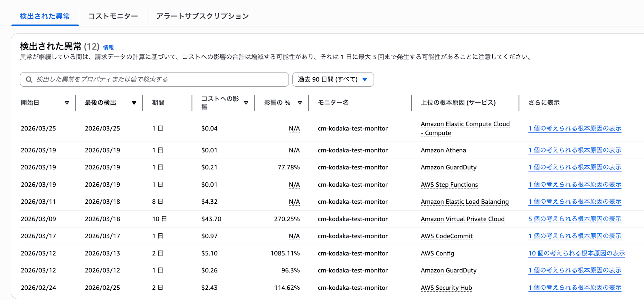Switch to the コストモニター tab
644x300 pixels.
coord(112,15)
